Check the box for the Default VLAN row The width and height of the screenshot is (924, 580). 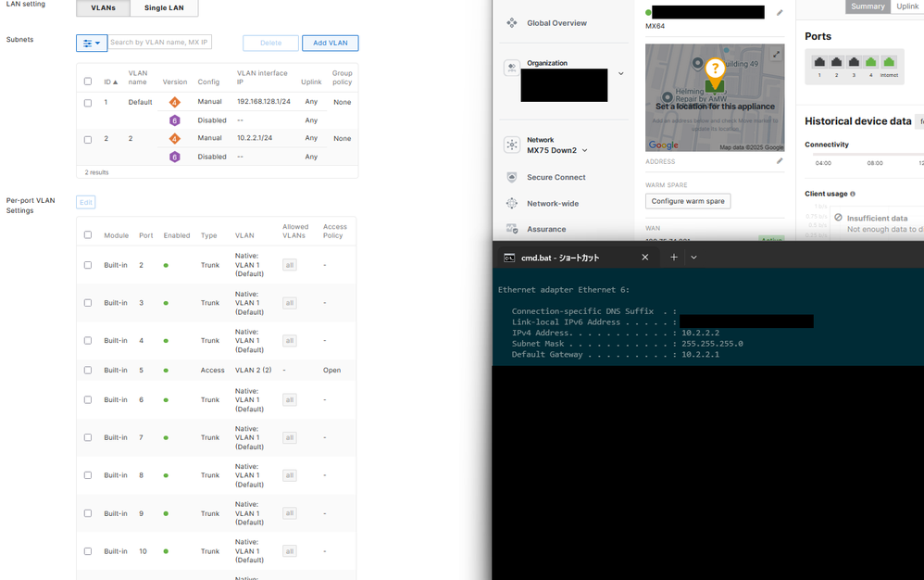88,103
